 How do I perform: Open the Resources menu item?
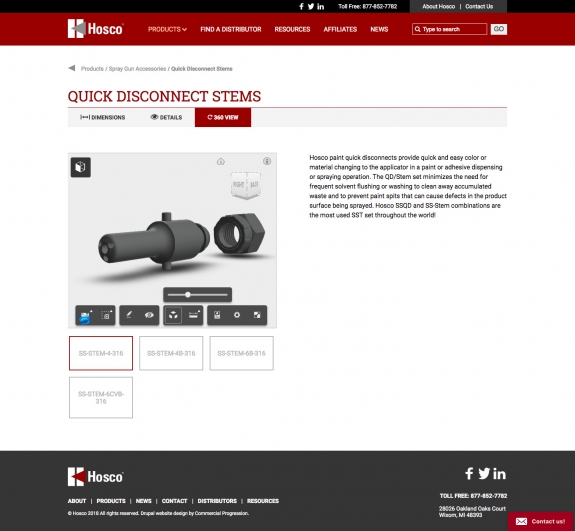tap(292, 29)
